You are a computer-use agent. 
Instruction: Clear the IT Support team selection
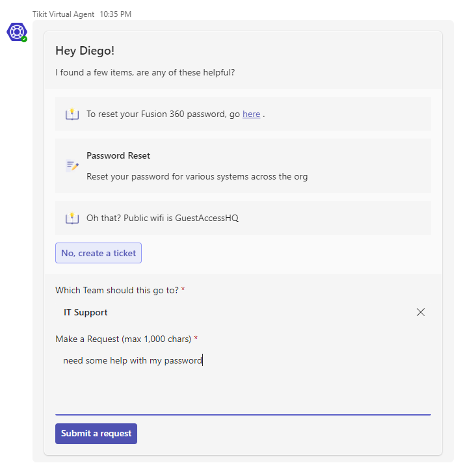(x=420, y=312)
